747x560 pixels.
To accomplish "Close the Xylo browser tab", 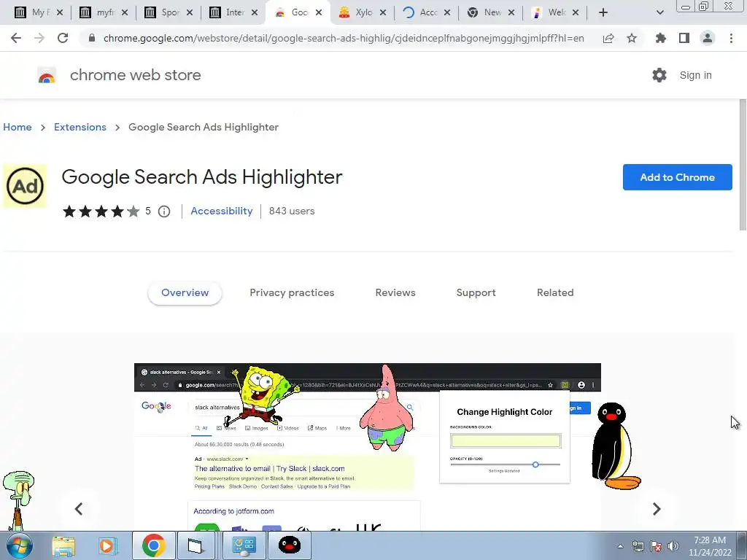I will tap(382, 12).
